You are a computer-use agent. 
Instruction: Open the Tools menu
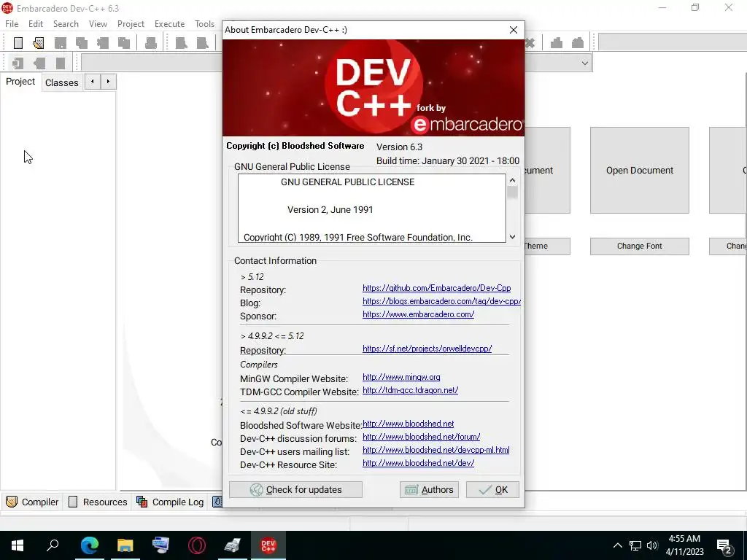point(205,24)
